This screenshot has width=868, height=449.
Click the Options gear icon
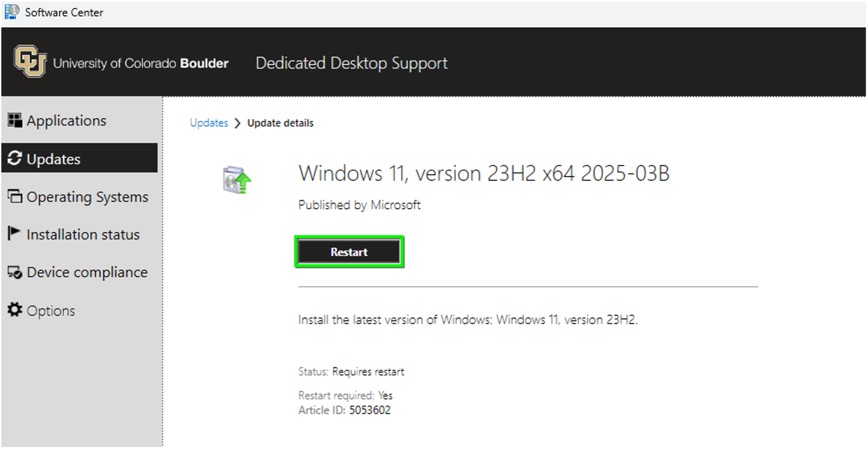15,310
